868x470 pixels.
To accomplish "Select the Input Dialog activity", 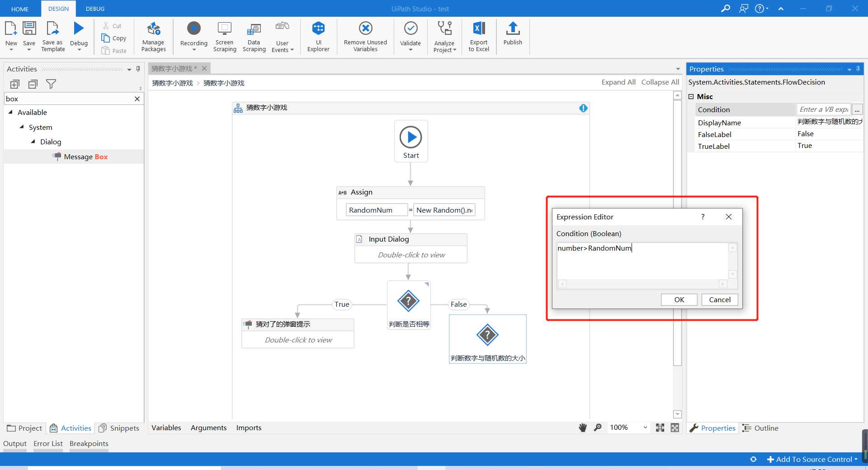I will [411, 248].
